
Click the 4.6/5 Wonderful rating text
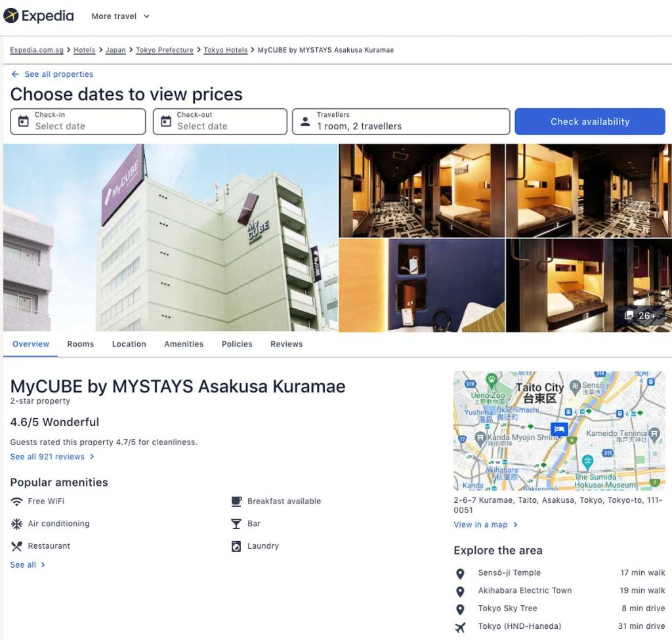54,422
